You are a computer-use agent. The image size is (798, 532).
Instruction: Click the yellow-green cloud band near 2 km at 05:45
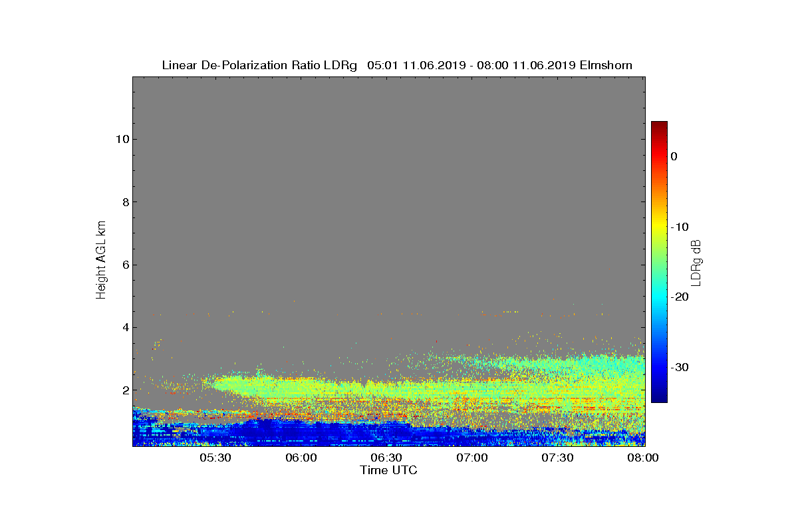click(x=258, y=385)
